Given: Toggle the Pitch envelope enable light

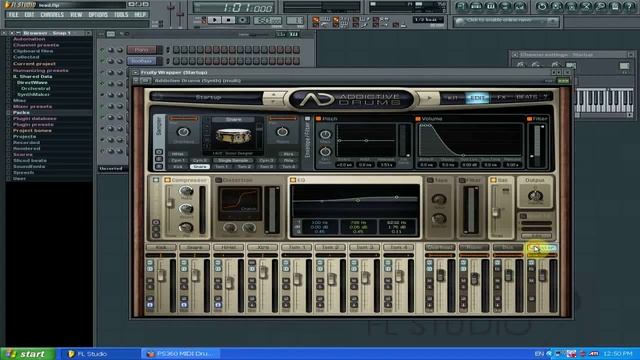Looking at the screenshot, I should [318, 119].
